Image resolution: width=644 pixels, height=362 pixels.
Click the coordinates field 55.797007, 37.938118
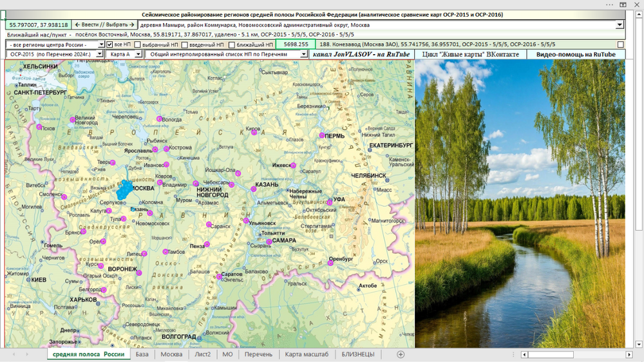[x=39, y=25]
